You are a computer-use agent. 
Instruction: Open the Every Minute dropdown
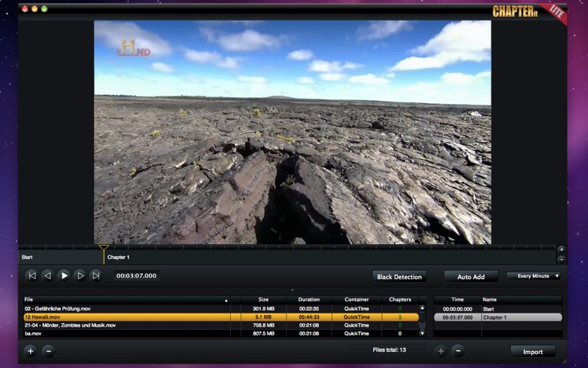pyautogui.click(x=534, y=276)
